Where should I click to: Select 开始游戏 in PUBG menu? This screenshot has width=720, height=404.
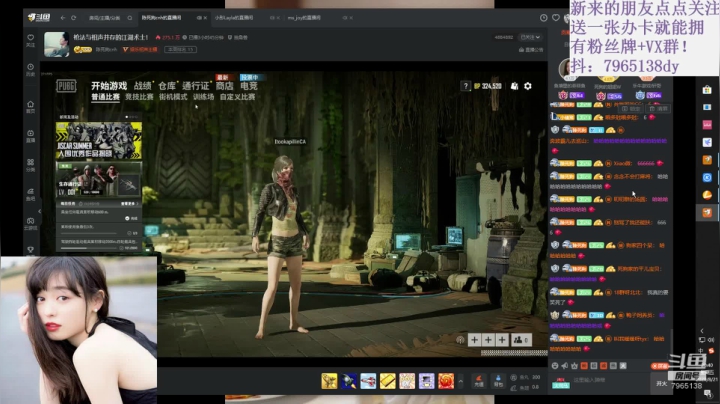tap(109, 86)
